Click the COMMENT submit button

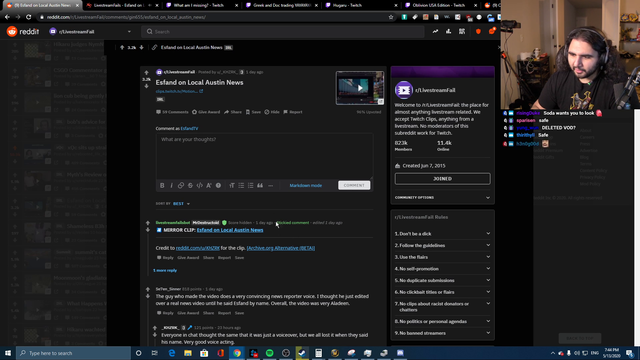point(354,185)
